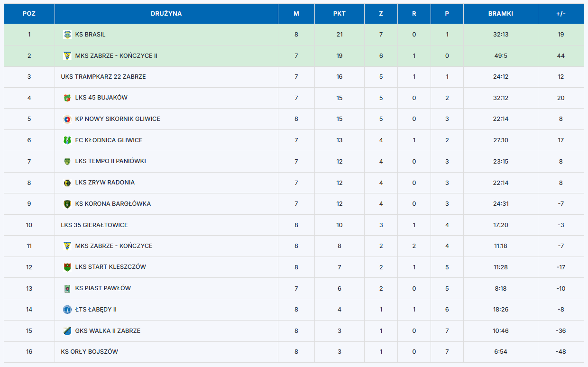Click the KS Brasil team crest icon
Image resolution: width=588 pixels, height=367 pixels.
point(67,35)
